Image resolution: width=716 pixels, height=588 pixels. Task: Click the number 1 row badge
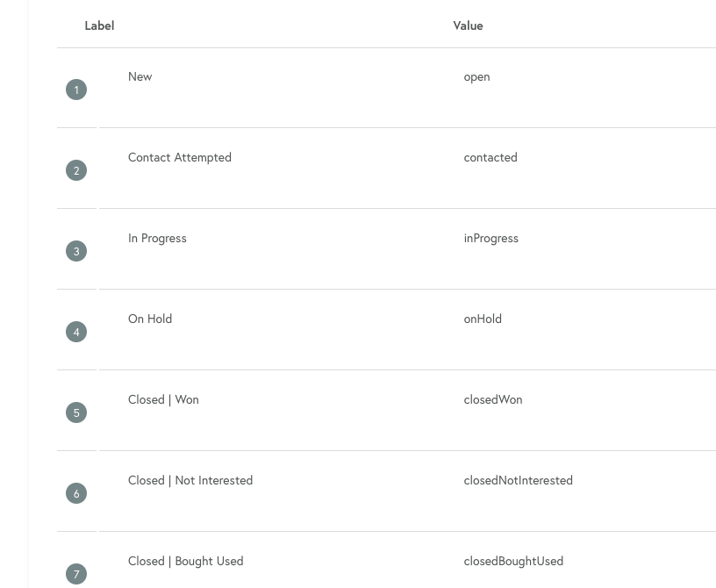coord(76,90)
